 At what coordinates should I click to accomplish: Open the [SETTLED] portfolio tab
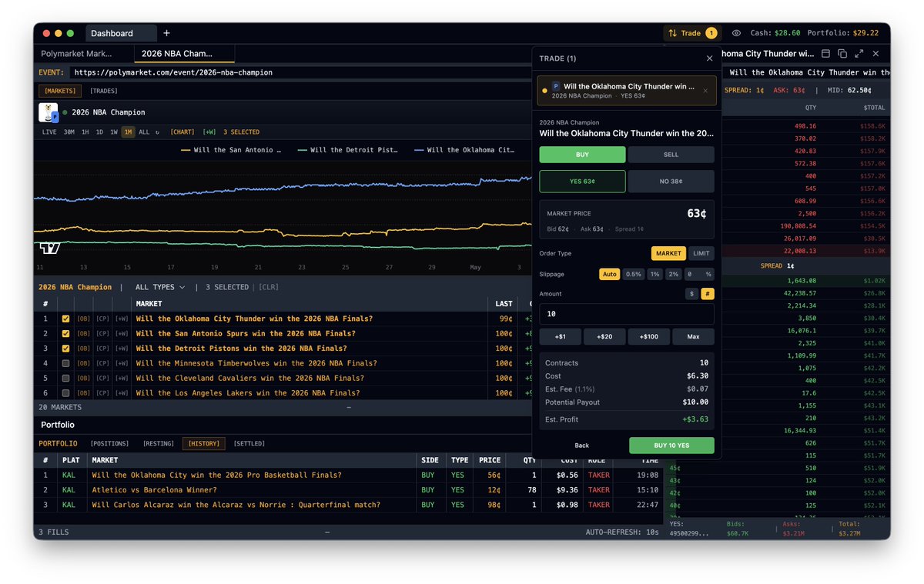point(249,443)
